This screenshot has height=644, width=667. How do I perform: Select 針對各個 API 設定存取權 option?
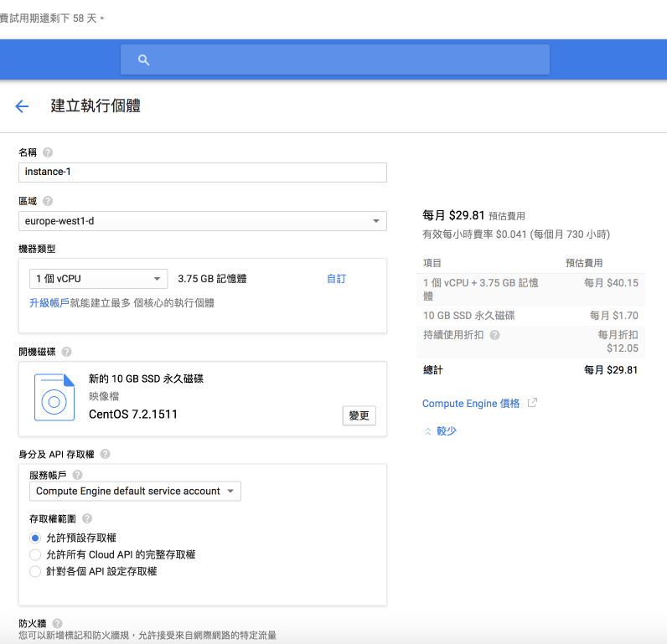[35, 571]
